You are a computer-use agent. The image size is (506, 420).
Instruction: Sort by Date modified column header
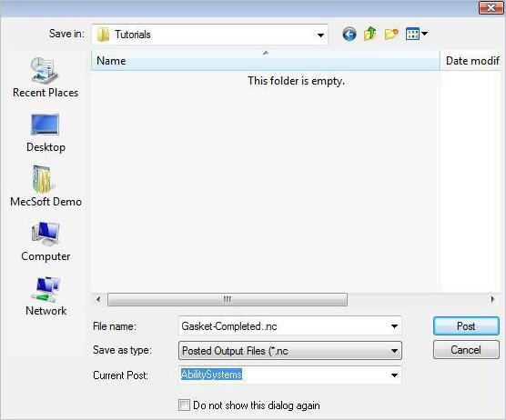point(471,60)
